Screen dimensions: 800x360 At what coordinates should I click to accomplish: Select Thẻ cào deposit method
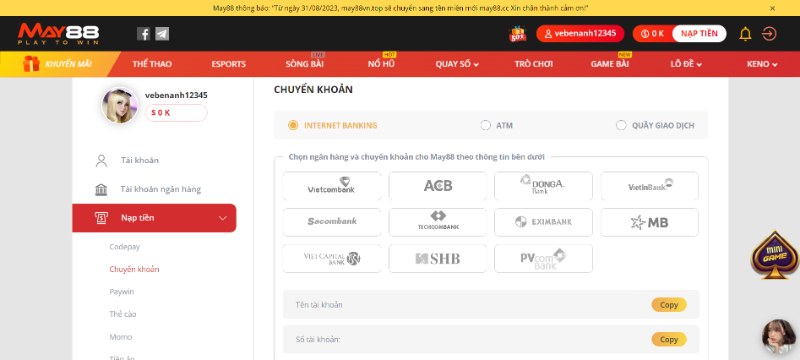(123, 314)
